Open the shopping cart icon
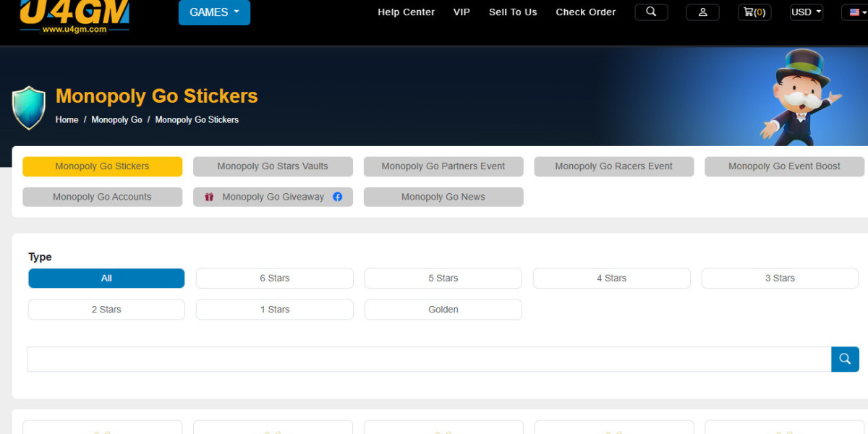 754,12
